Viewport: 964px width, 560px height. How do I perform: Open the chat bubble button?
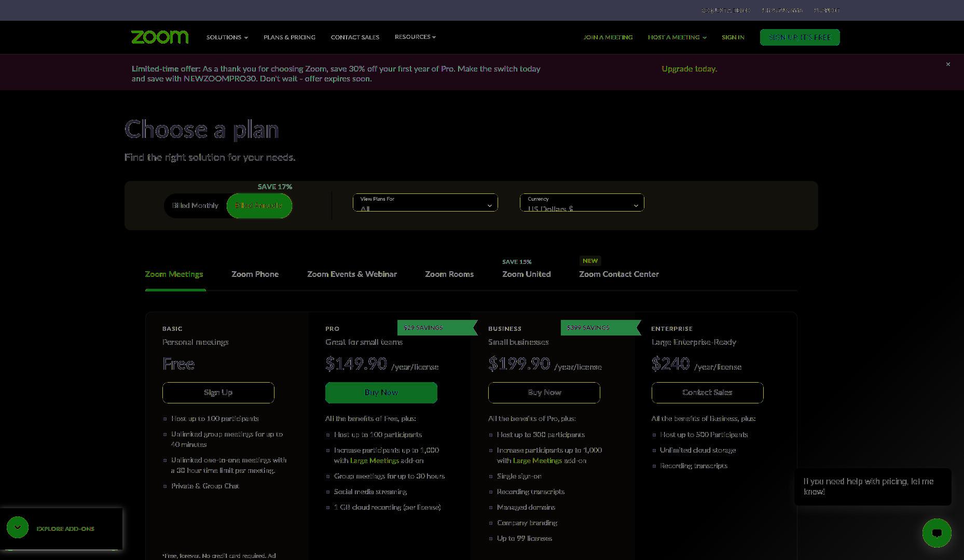pos(937,533)
